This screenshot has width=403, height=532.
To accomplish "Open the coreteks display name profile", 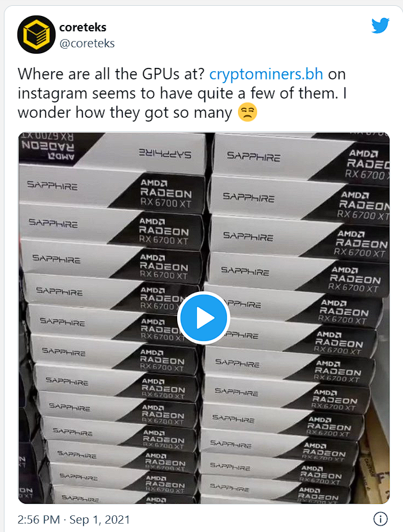I will click(x=83, y=28).
